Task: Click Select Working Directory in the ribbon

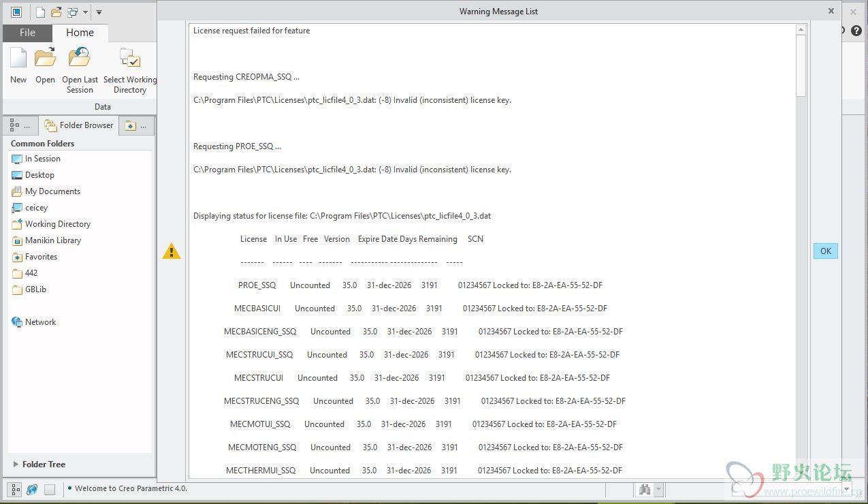Action: point(129,71)
